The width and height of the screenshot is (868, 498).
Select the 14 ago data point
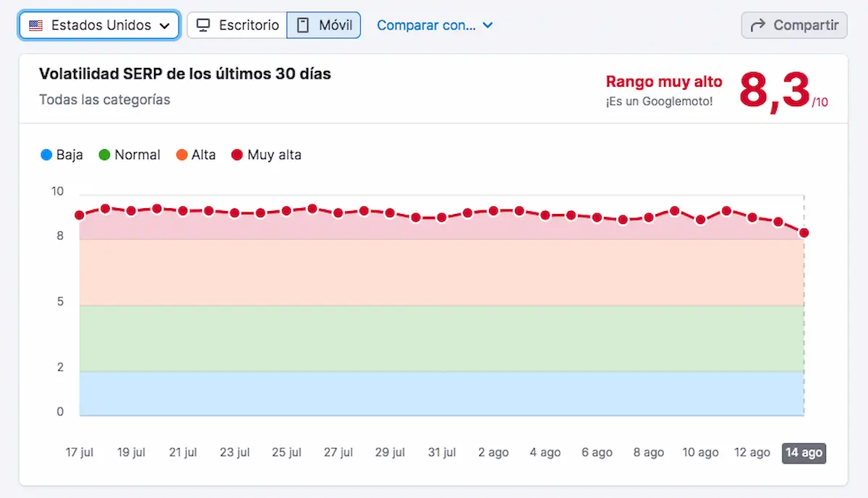click(x=804, y=233)
